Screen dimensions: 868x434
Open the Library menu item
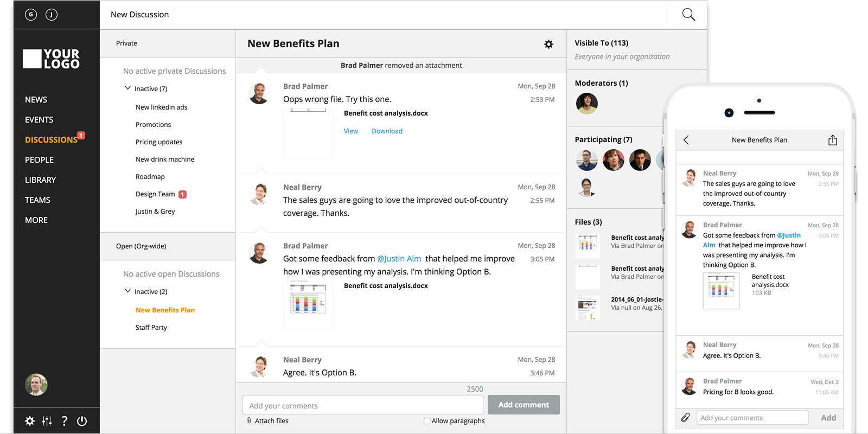[40, 180]
